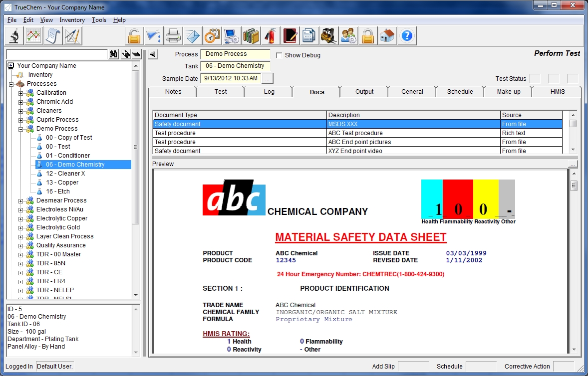588x376 pixels.
Task: Open the line chart toolbar icon
Action: (34, 36)
